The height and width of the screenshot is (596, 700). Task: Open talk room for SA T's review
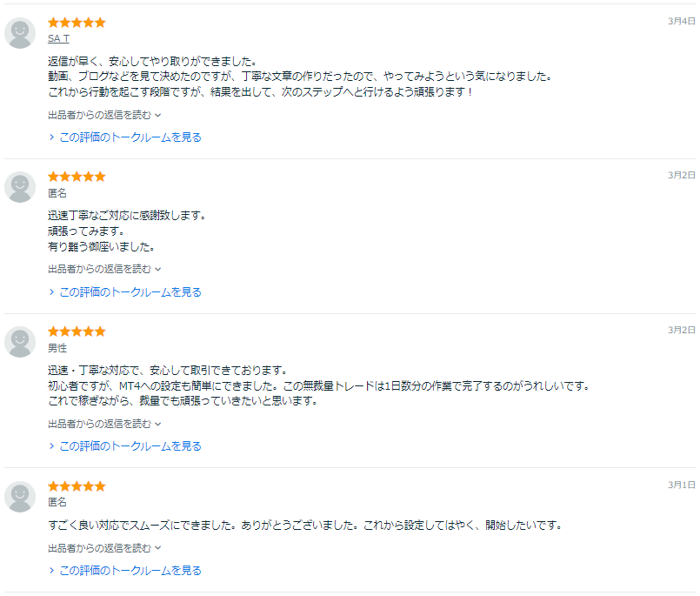pyautogui.click(x=130, y=137)
